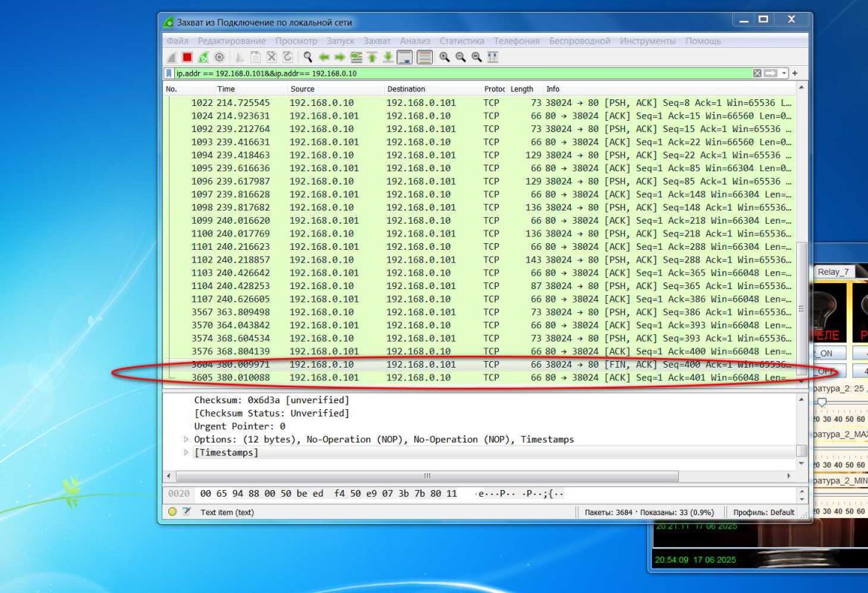
Task: Open the Анализ menu
Action: 415,40
